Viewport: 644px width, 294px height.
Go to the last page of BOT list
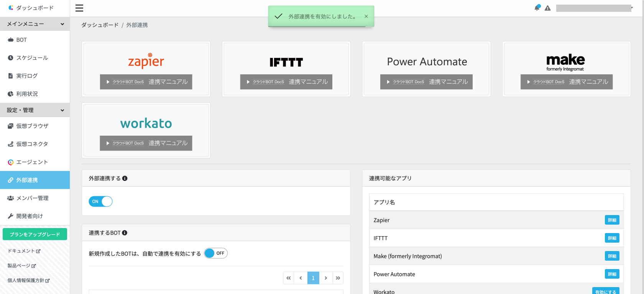click(338, 278)
